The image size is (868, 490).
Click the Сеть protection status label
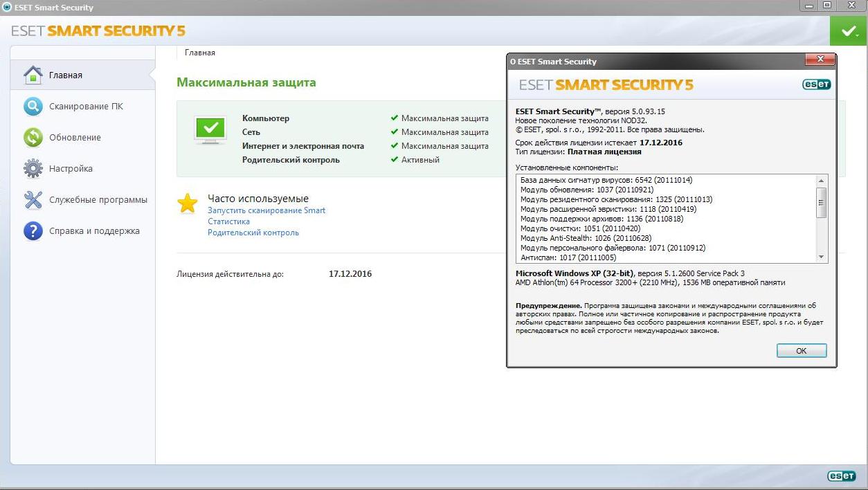tap(251, 132)
